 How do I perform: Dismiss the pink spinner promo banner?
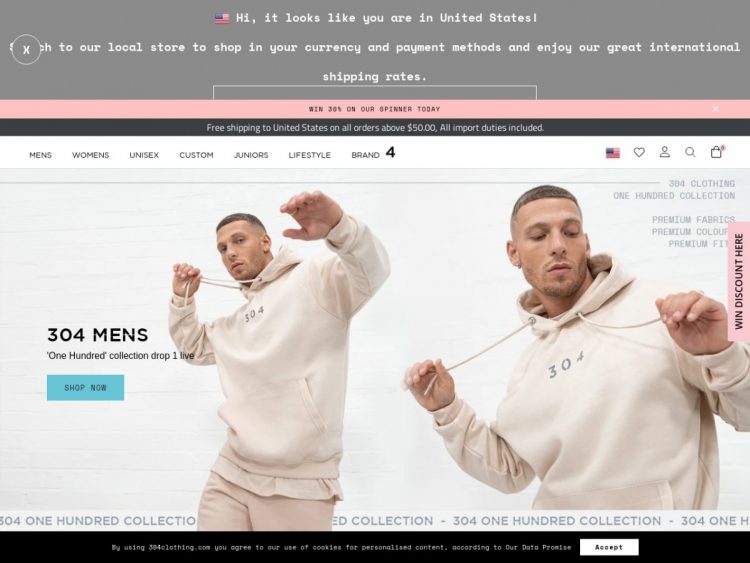pyautogui.click(x=715, y=109)
